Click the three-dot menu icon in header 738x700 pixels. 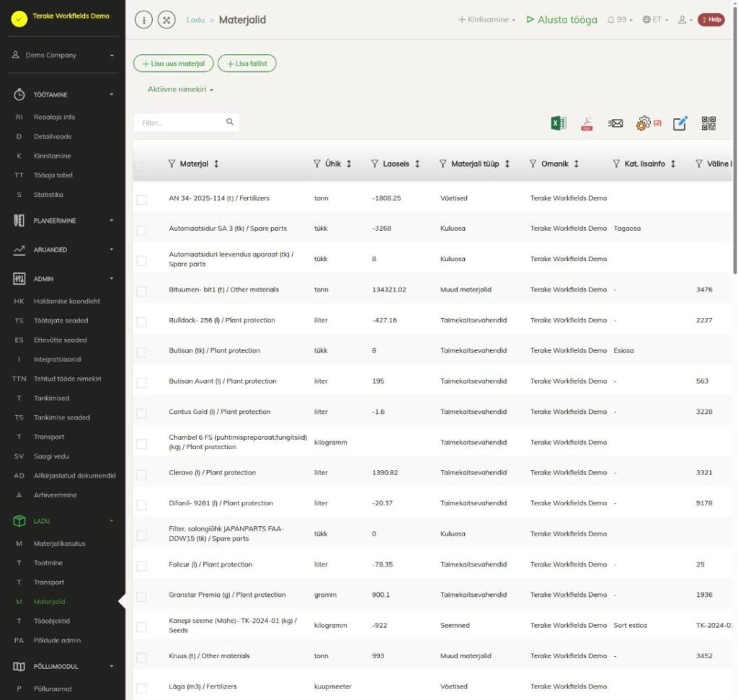pos(143,19)
